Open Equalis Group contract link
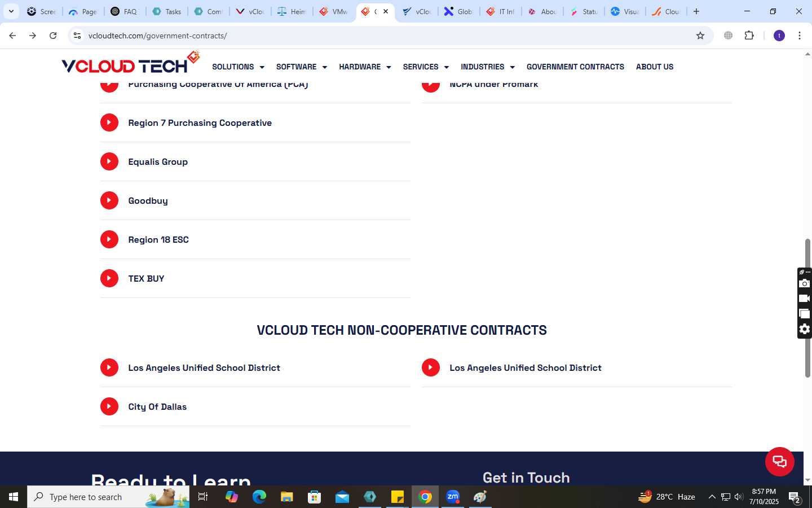Image resolution: width=812 pixels, height=508 pixels. coord(158,161)
